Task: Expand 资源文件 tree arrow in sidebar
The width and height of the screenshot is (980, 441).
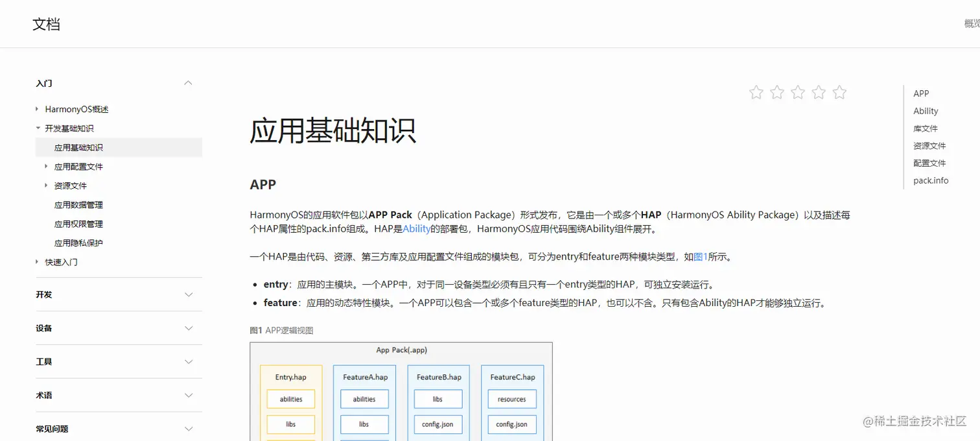Action: pos(47,185)
